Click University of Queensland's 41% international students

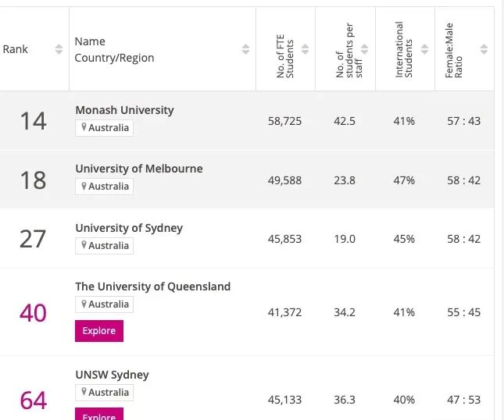[x=404, y=312]
